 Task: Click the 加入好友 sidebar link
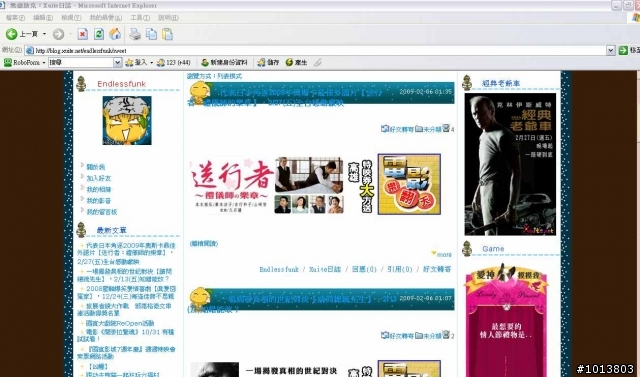[98, 178]
